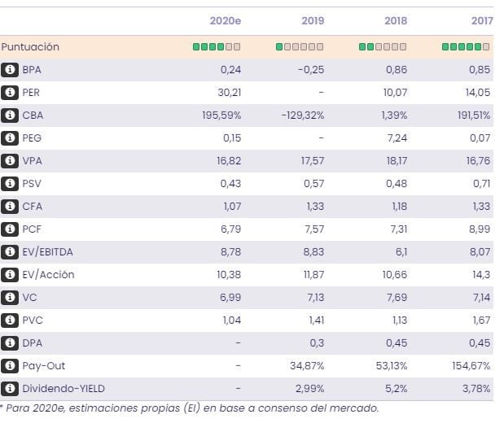Open the EV/Acción info icon
504x423 pixels.
click(11, 275)
